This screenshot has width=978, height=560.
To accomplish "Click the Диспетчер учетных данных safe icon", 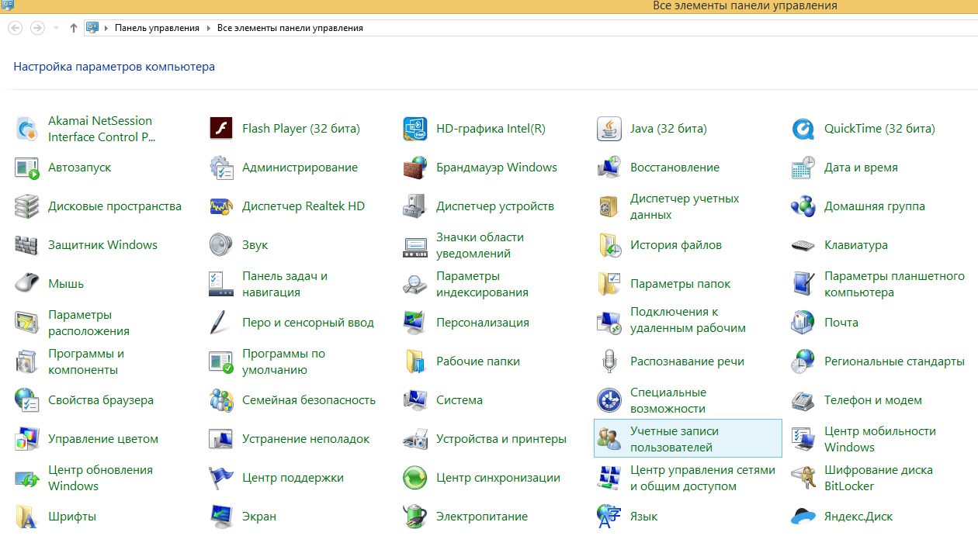I will (609, 206).
